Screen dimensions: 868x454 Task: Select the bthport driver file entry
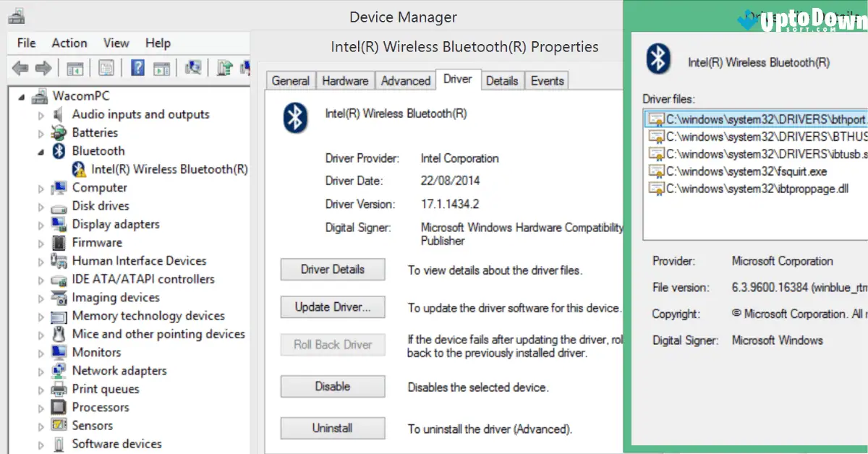(x=752, y=118)
